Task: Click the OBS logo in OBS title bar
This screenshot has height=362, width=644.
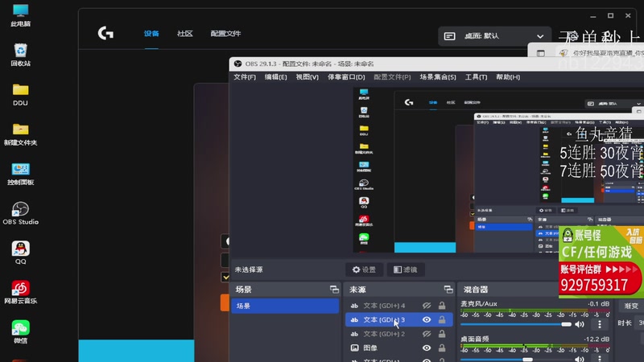Action: click(x=237, y=64)
